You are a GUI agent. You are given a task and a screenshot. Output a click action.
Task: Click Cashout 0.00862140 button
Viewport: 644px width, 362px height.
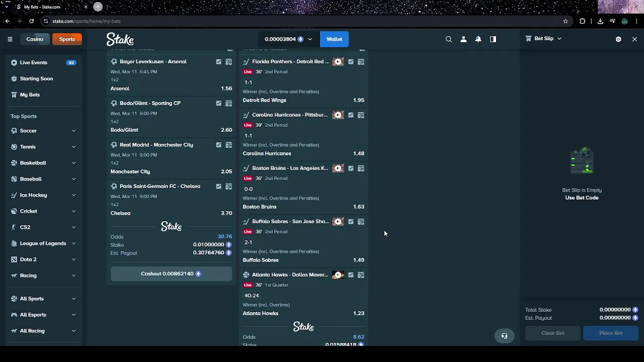tap(171, 274)
